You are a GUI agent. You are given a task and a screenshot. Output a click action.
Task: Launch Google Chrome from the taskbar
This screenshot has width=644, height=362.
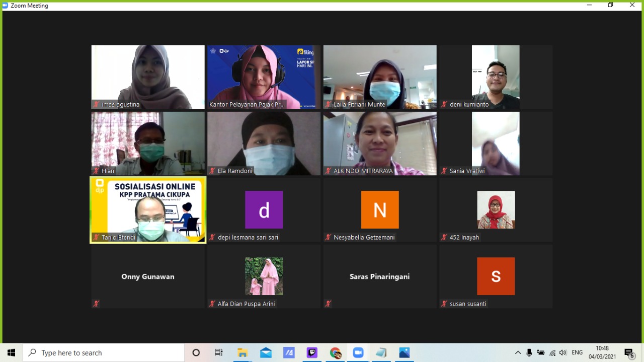coord(335,353)
